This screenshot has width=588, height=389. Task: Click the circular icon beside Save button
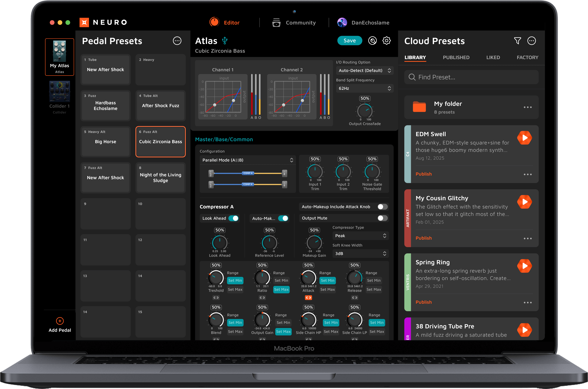coord(372,41)
